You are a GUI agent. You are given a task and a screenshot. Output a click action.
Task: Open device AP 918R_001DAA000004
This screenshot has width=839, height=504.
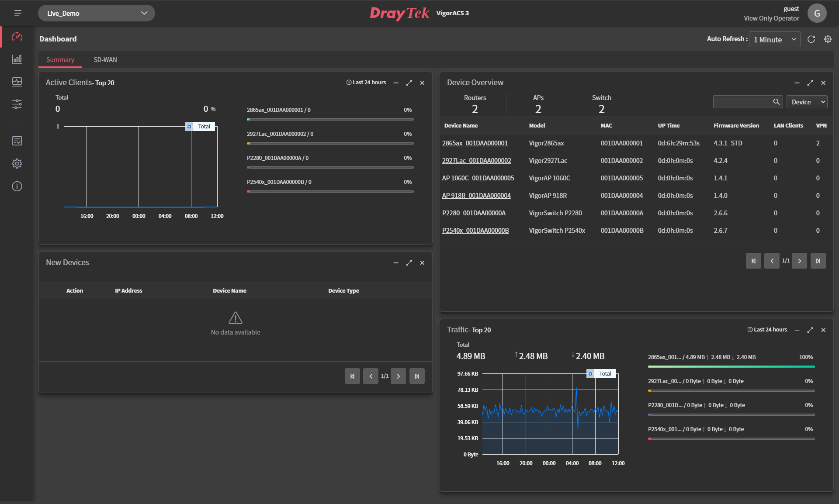(476, 195)
